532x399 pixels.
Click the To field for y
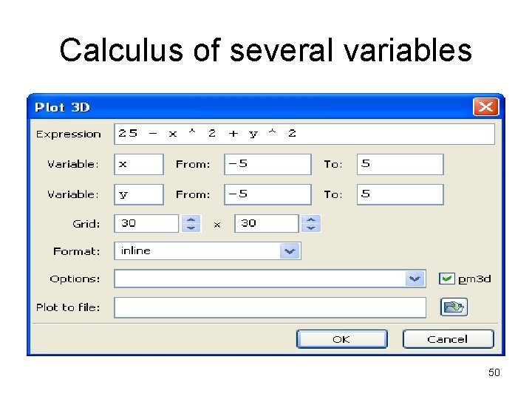click(400, 194)
